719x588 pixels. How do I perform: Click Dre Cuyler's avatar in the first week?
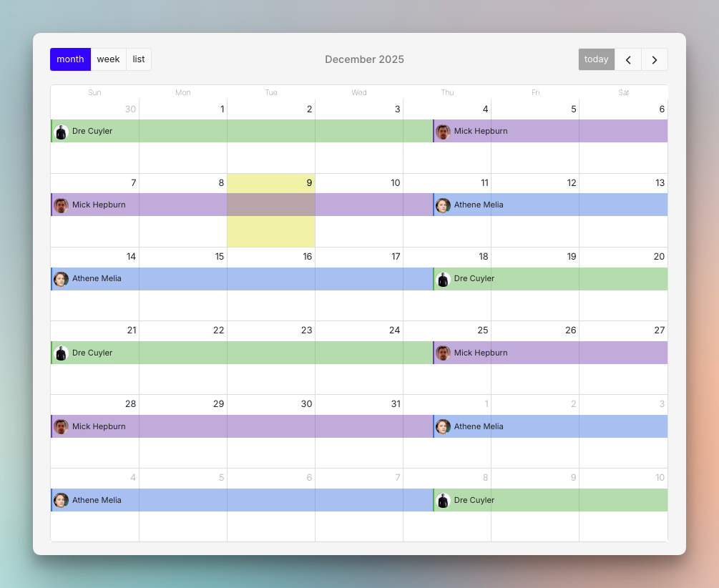pos(61,132)
